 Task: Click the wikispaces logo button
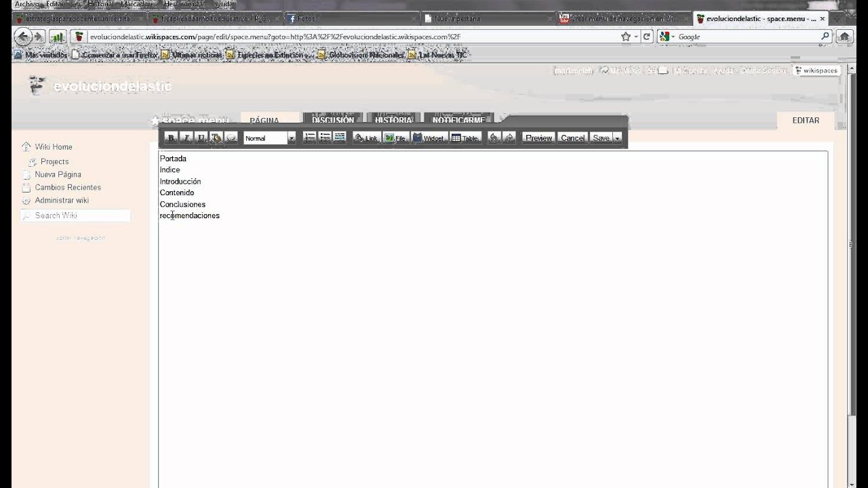coord(817,70)
